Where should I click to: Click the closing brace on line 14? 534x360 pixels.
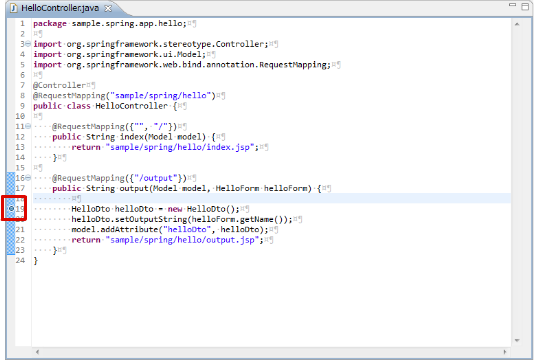pyautogui.click(x=54, y=158)
